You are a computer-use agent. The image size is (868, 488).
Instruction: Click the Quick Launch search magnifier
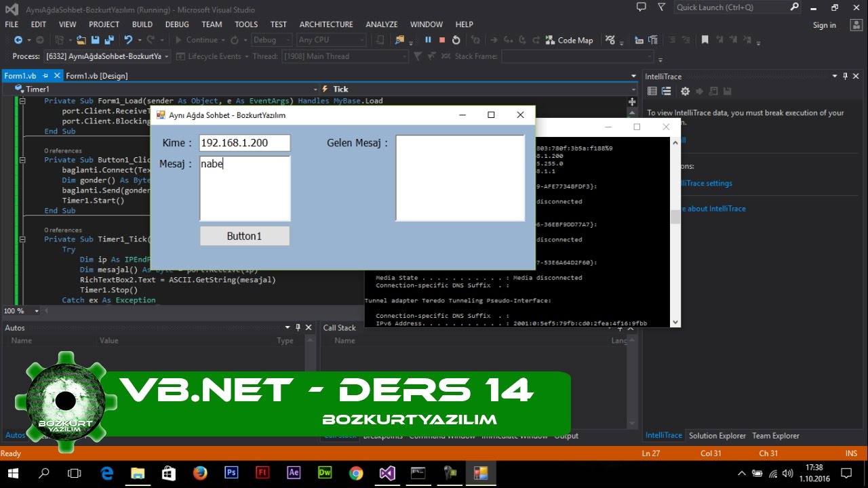coord(795,7)
